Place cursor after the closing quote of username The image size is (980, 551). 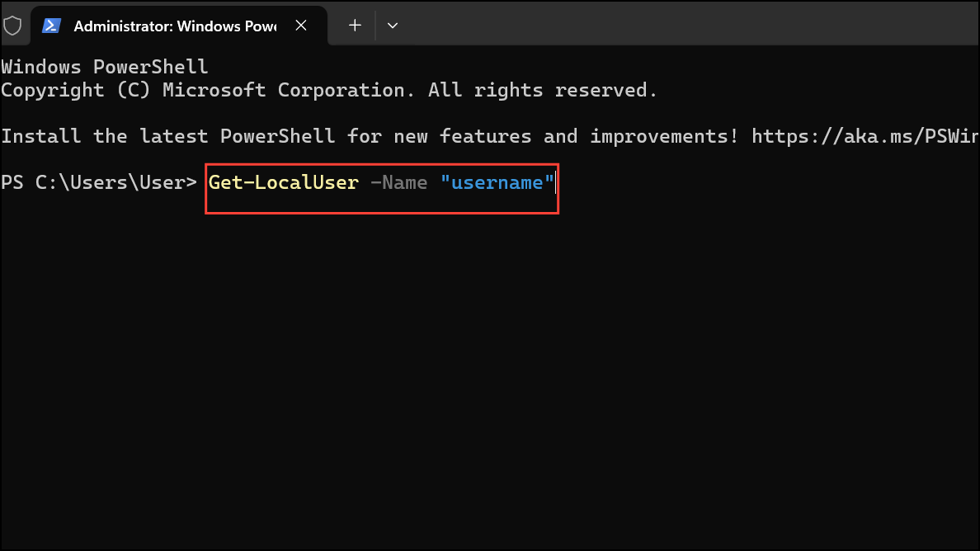[556, 182]
